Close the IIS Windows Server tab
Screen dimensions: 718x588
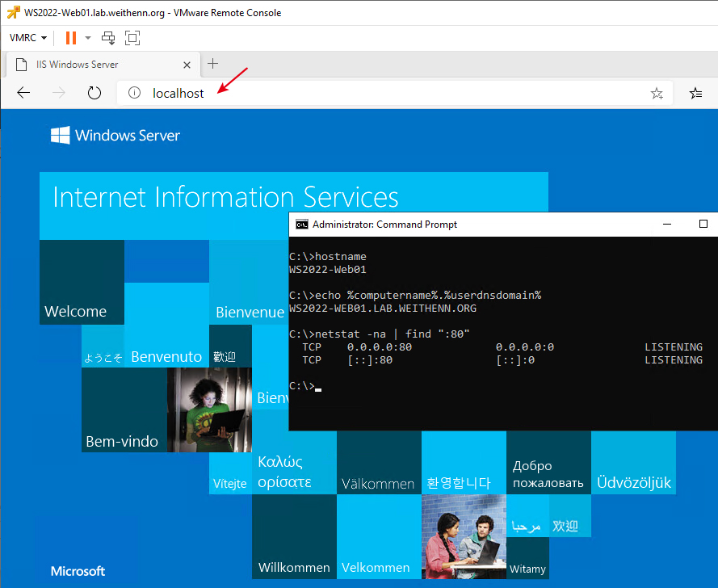187,65
